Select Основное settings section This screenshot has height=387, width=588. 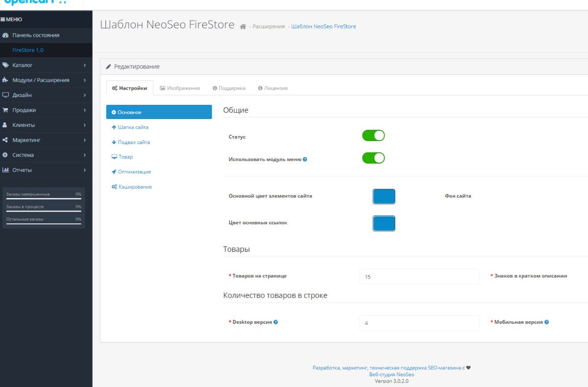[159, 112]
